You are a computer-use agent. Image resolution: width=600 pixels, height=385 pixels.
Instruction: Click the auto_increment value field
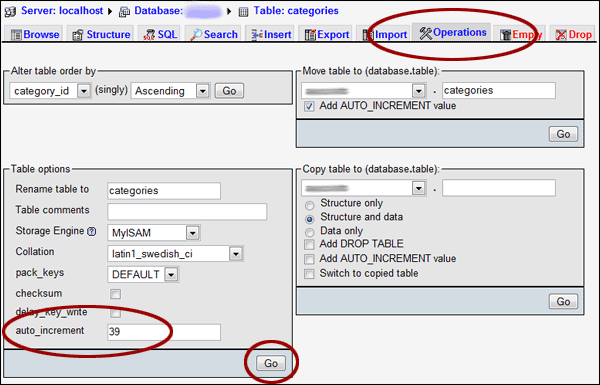(x=164, y=332)
